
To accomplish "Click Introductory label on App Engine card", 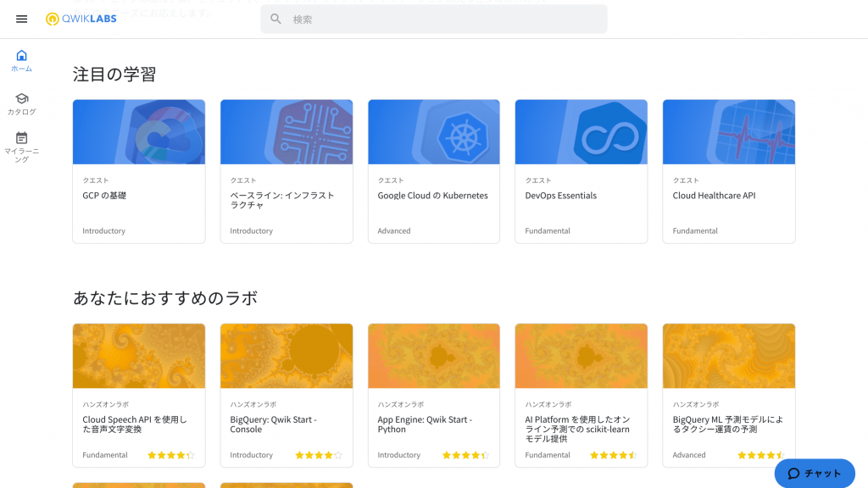I will 399,455.
